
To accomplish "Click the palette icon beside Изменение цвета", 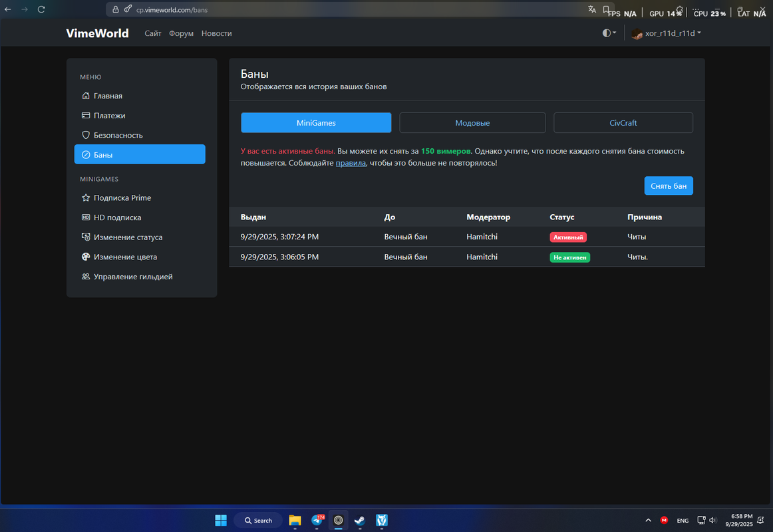I will [x=86, y=257].
